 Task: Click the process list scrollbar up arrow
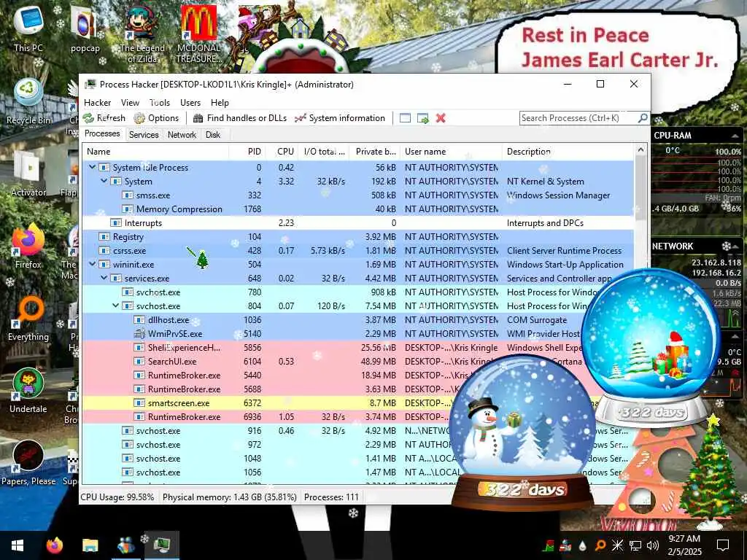(640, 150)
